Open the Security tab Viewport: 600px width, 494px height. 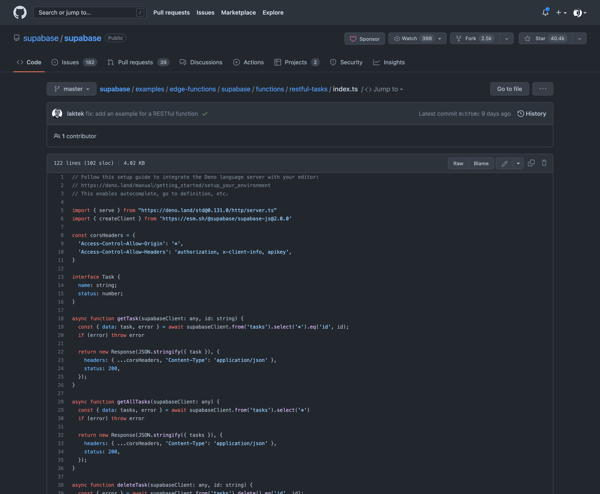[346, 62]
